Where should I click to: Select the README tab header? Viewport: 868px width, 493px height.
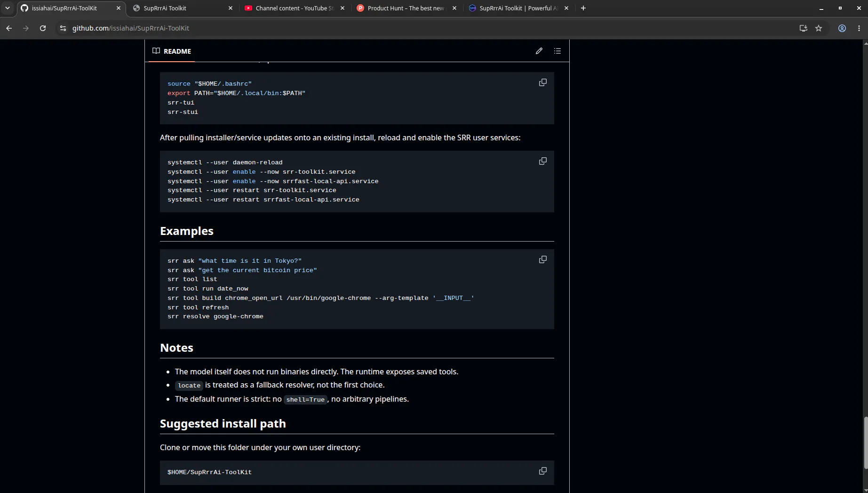[172, 51]
